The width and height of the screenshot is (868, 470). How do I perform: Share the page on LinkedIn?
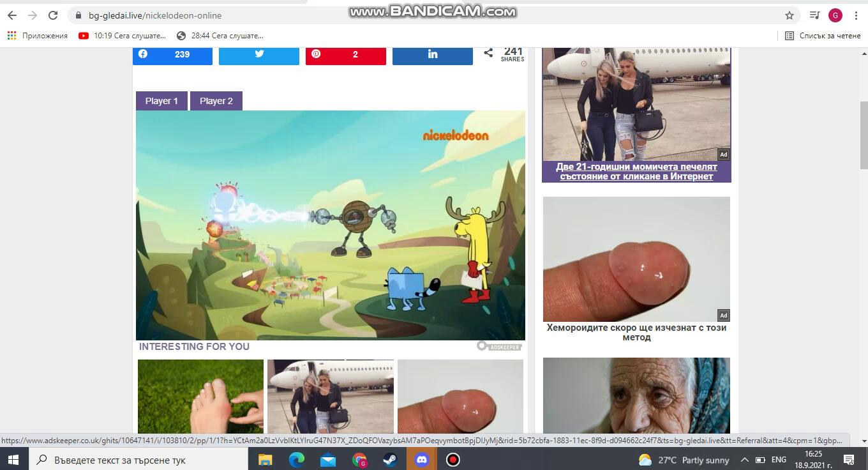[432, 54]
